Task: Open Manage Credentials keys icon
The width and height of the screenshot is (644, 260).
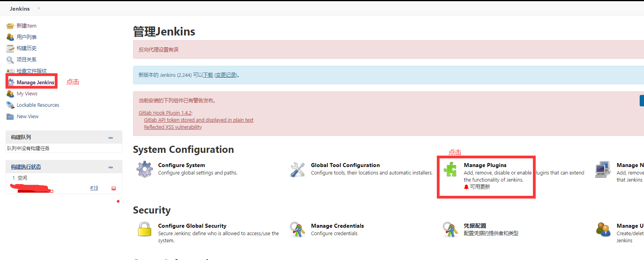Action: [297, 230]
